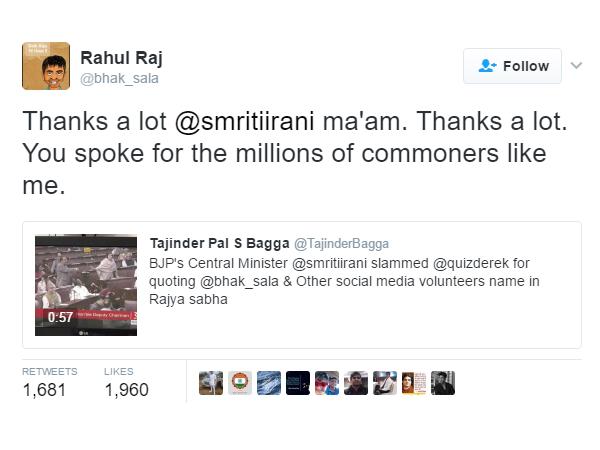Image resolution: width=600 pixels, height=450 pixels.
Task: Open the last black-and-white liker avatar
Action: point(443,383)
